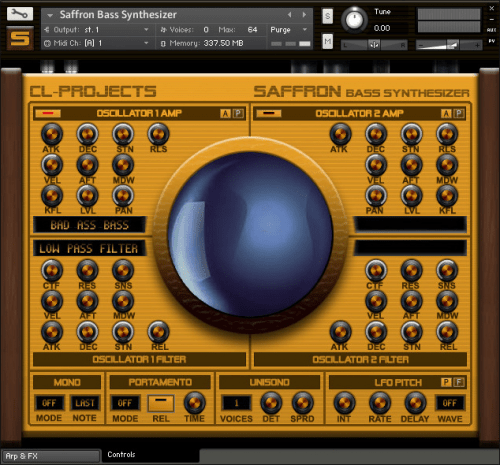Switch to the Arp & FX tab

[x=51, y=456]
